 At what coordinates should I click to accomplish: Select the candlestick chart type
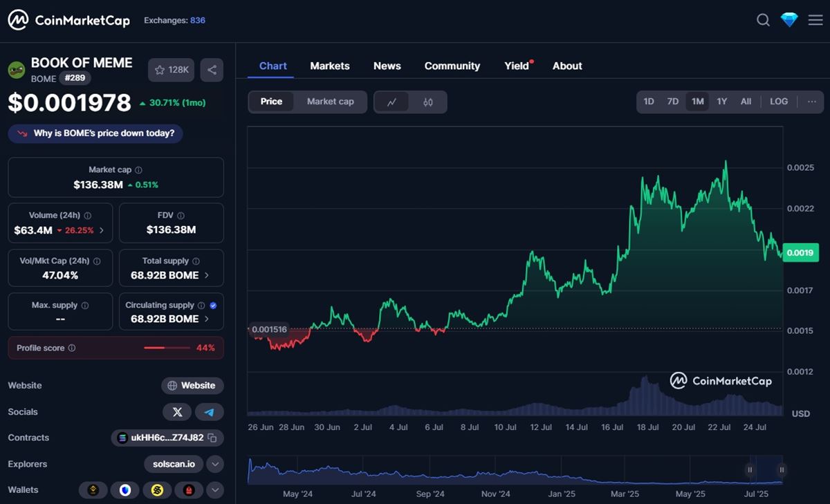tap(428, 102)
